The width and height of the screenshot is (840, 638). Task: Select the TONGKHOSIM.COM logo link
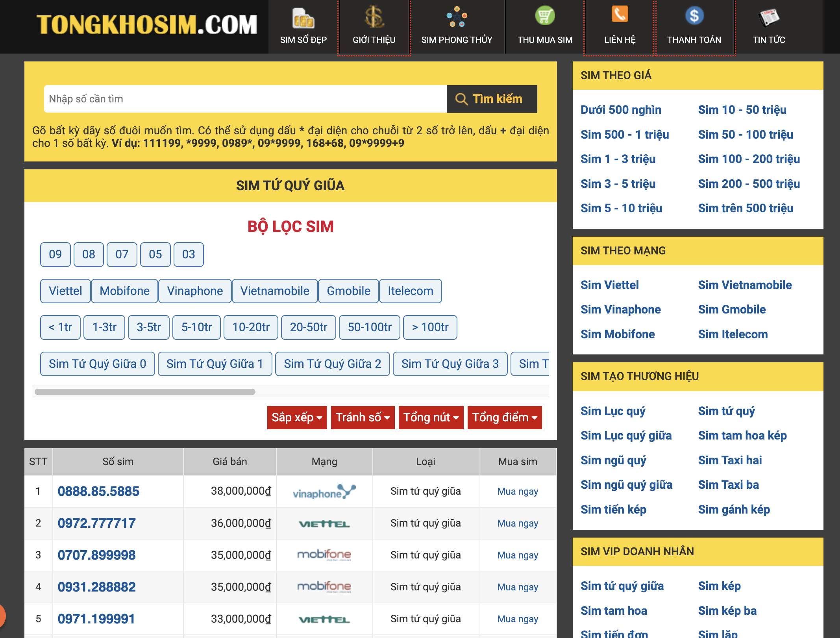click(x=146, y=25)
